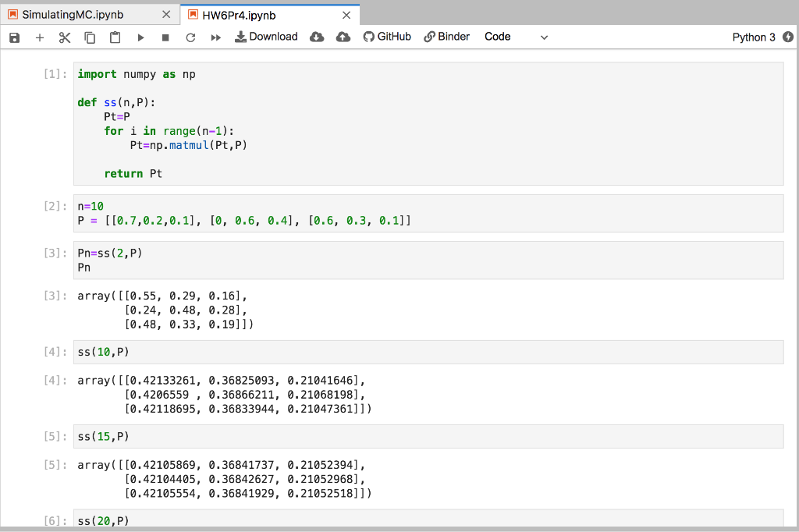This screenshot has width=799, height=532.
Task: Restart and run all cells with fast-forward icon
Action: tap(215, 37)
